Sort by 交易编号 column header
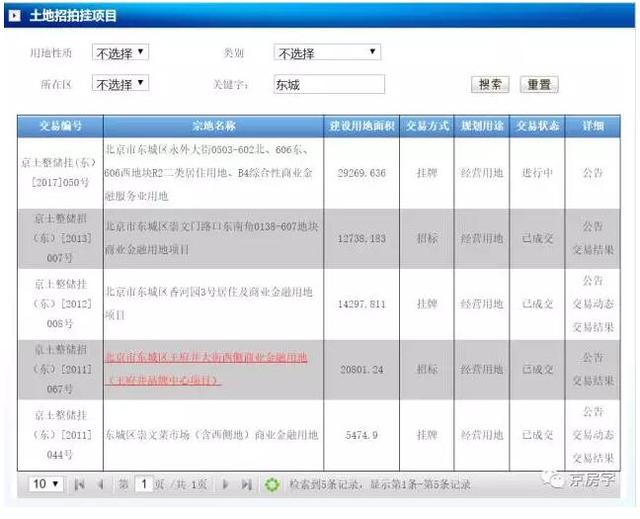 tap(60, 126)
